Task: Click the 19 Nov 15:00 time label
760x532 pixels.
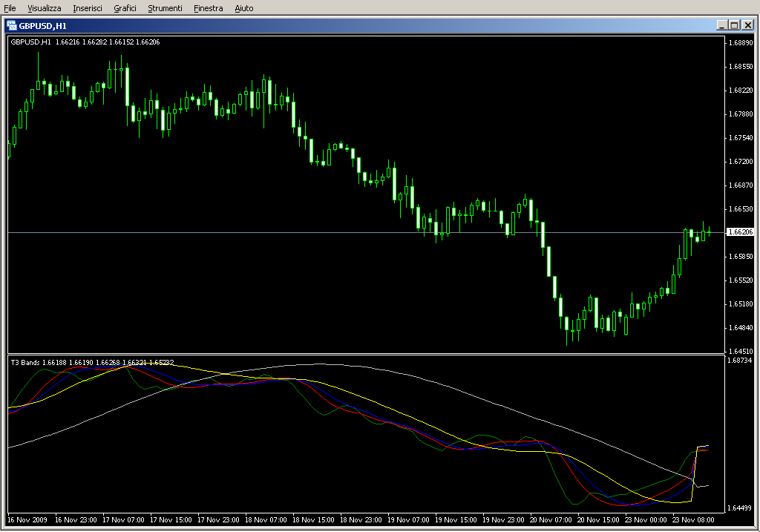Action: click(456, 520)
